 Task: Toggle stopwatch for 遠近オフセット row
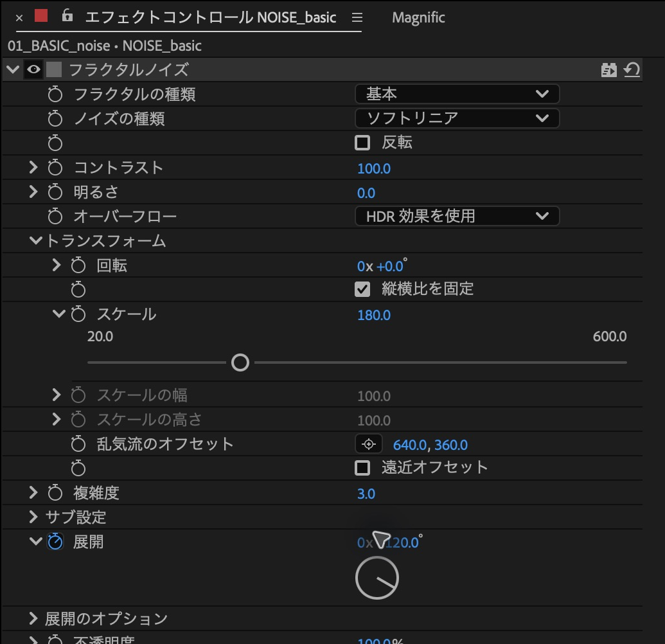[78, 469]
